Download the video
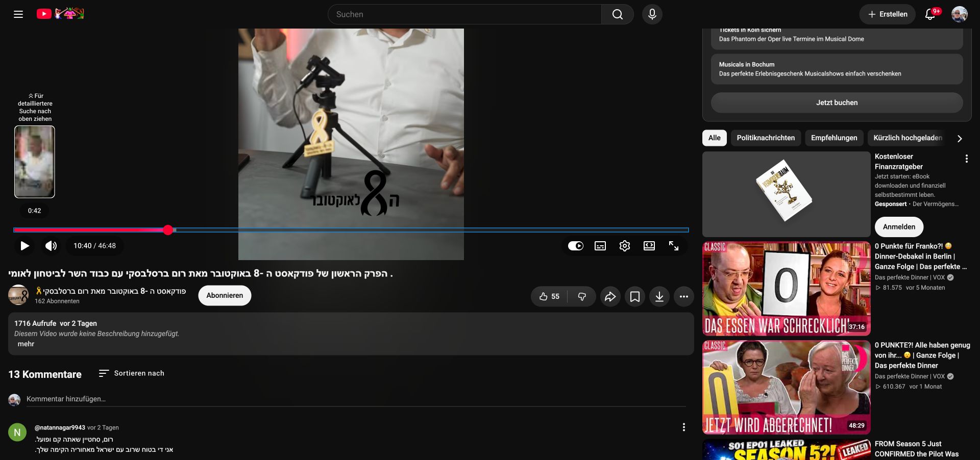 (659, 296)
